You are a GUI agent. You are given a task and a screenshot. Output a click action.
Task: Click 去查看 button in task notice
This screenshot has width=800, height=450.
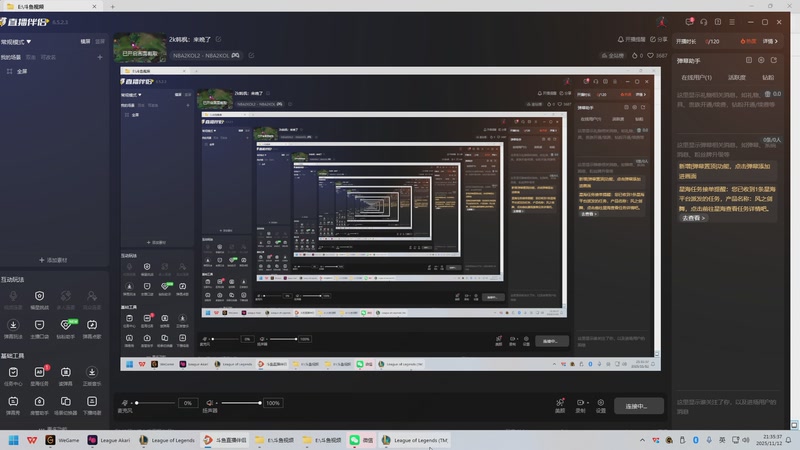tap(694, 218)
